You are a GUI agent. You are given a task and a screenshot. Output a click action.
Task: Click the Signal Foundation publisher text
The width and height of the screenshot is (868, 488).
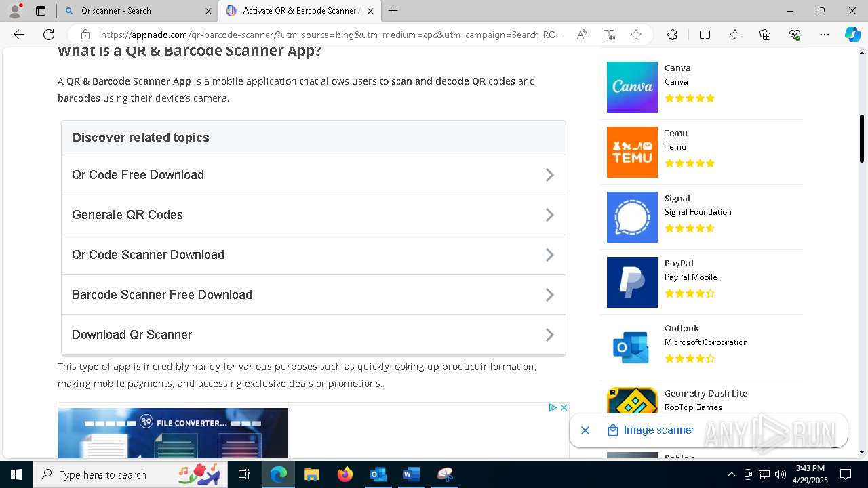[x=698, y=212]
